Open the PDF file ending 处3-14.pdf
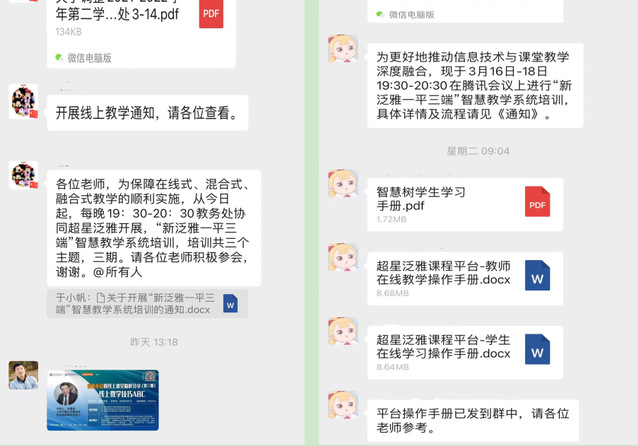Image resolution: width=638 pixels, height=446 pixels. click(141, 33)
